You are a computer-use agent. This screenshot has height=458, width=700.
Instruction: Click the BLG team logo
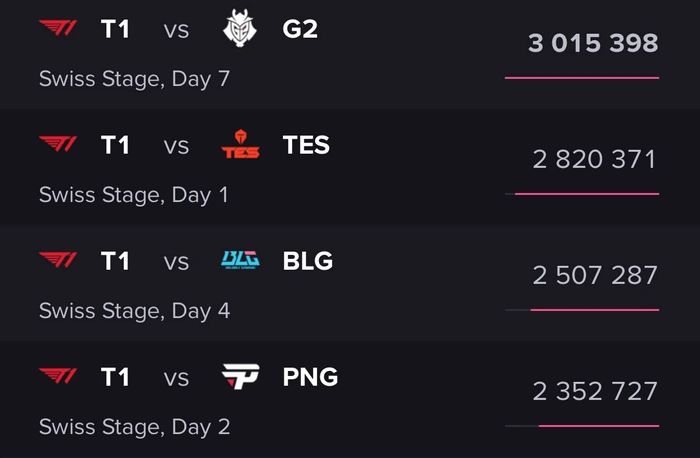pos(240,261)
